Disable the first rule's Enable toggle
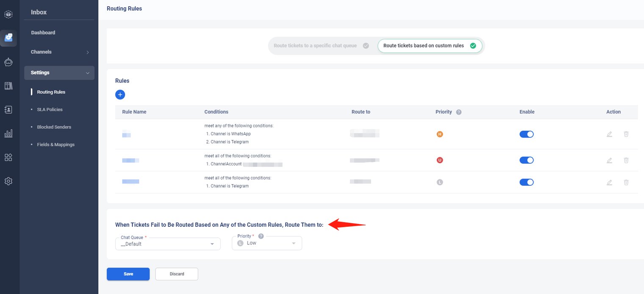The height and width of the screenshot is (294, 644). point(526,134)
